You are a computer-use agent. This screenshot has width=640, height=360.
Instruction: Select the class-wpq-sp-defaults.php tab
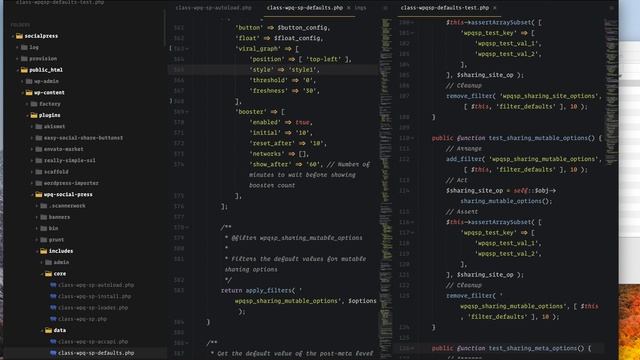point(304,8)
